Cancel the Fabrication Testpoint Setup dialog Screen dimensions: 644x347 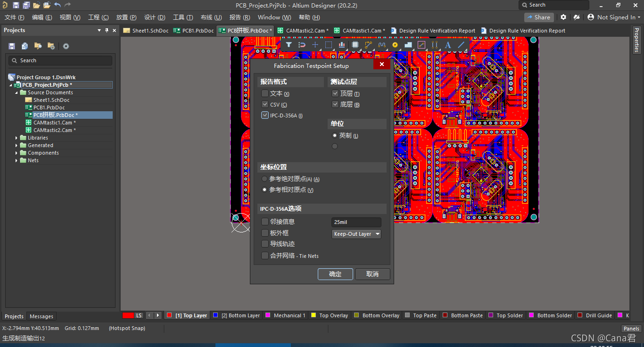(372, 274)
